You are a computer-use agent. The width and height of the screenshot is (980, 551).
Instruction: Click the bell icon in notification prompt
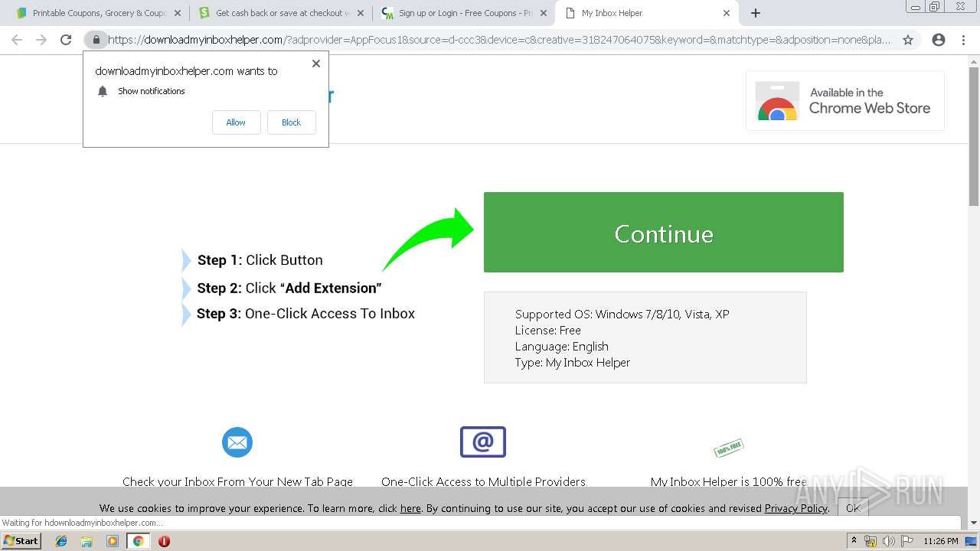pyautogui.click(x=103, y=91)
